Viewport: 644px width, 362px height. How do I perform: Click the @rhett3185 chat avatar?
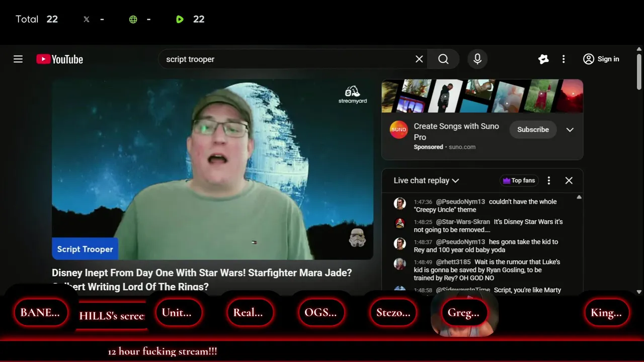pos(400,264)
